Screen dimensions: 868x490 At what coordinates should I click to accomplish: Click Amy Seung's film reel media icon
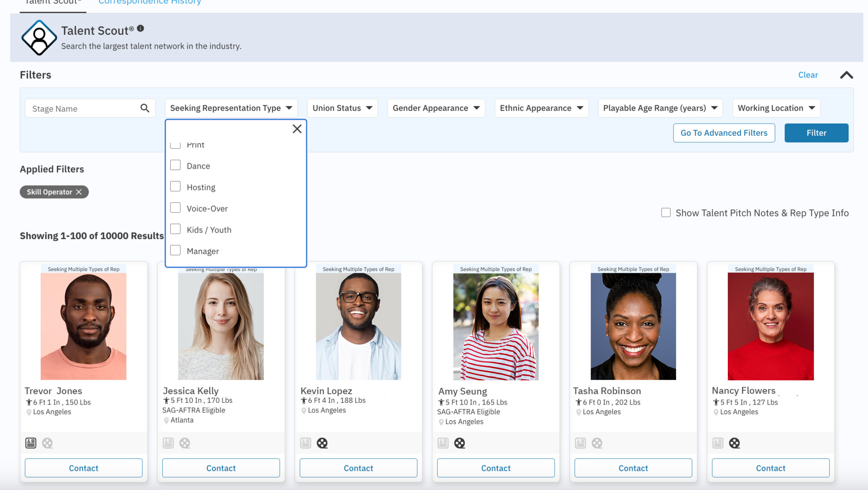pyautogui.click(x=460, y=443)
